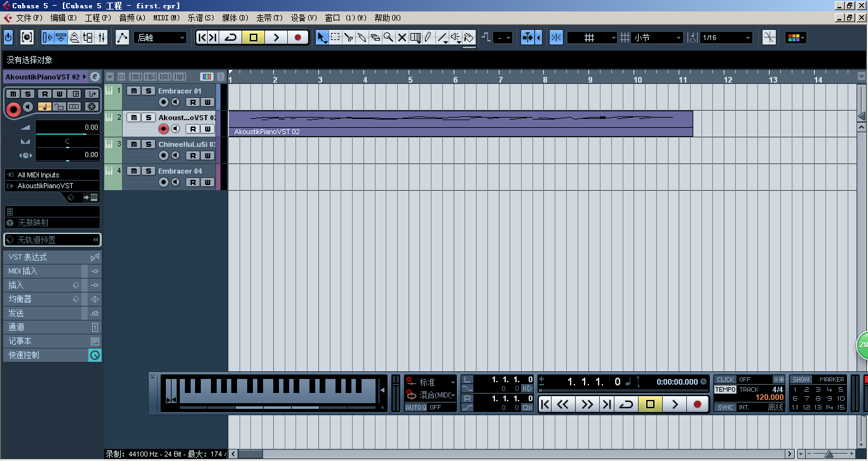
Task: Enable Read automation on ChineeHuLuSi 03
Action: (192, 155)
